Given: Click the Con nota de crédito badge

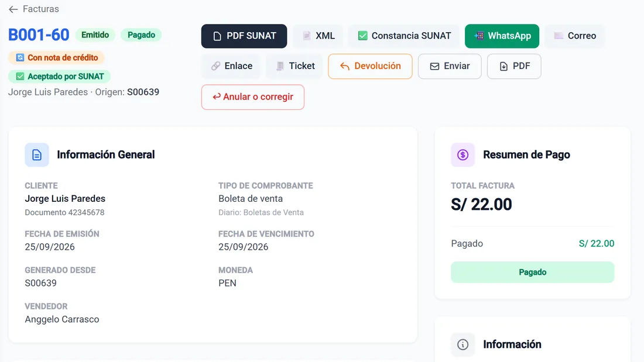Looking at the screenshot, I should point(56,57).
